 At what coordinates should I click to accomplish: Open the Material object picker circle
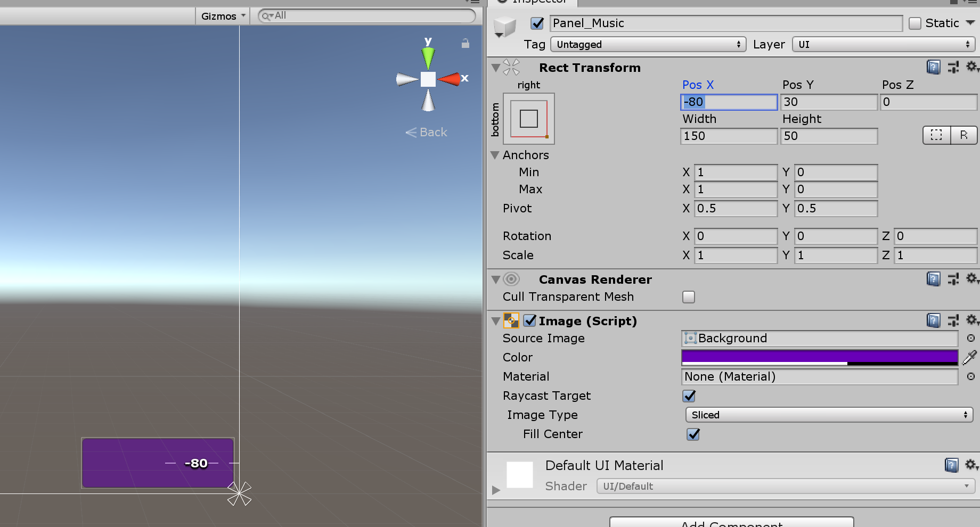[971, 377]
